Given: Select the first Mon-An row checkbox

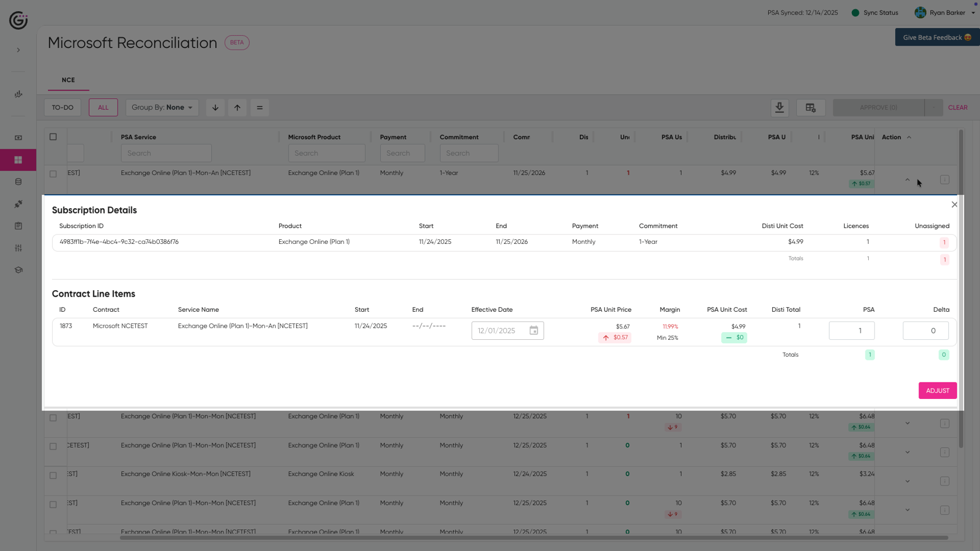Looking at the screenshot, I should (53, 174).
